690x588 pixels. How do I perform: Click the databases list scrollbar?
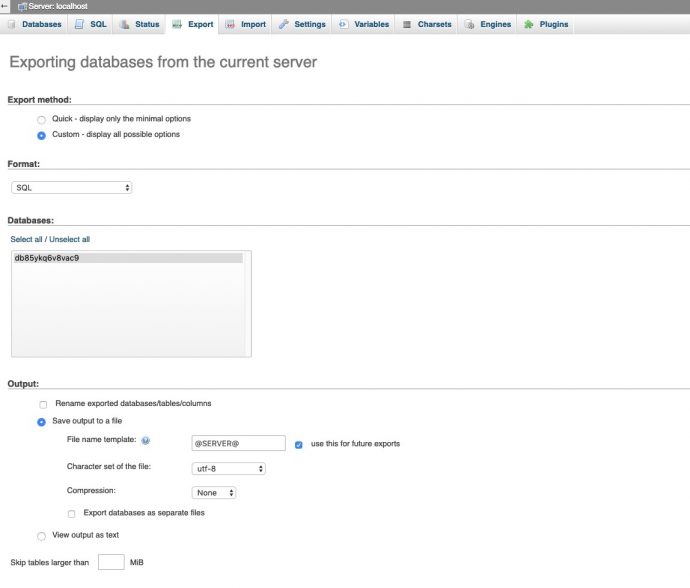[247, 304]
